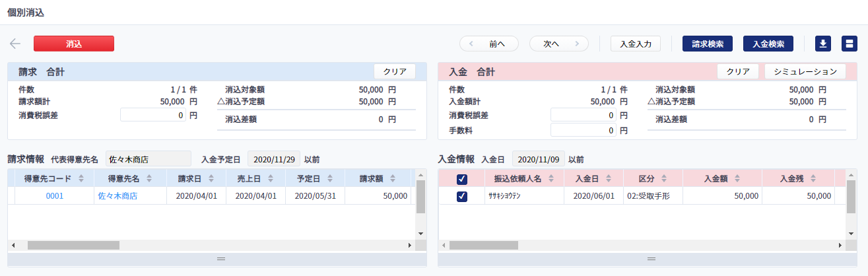Image resolution: width=868 pixels, height=276 pixels.
Task: Toggle select-all checkbox in 入金情報 header
Action: point(462,178)
